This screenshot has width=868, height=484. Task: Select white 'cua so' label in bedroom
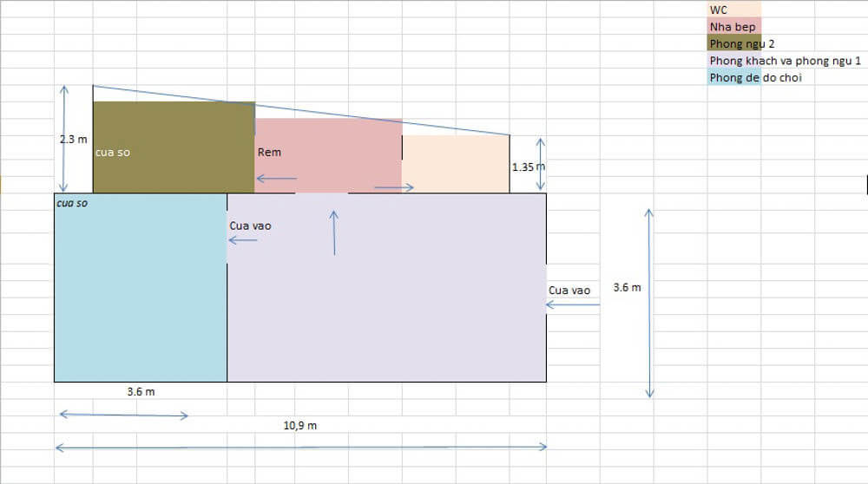[112, 152]
